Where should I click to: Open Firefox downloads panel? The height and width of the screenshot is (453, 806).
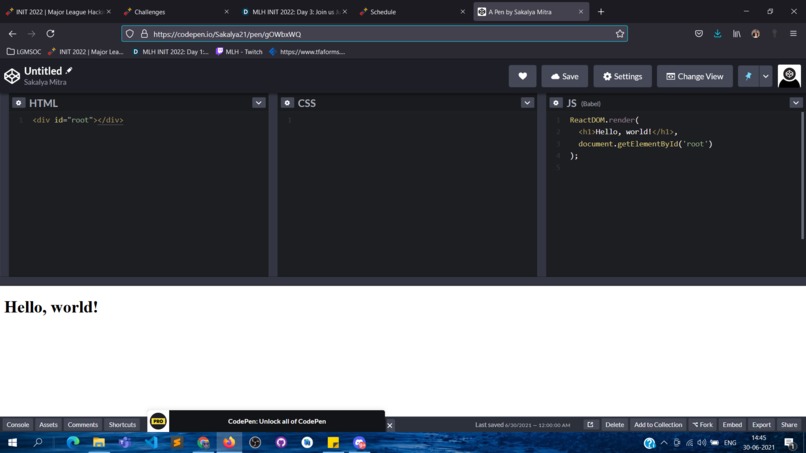pyautogui.click(x=717, y=33)
